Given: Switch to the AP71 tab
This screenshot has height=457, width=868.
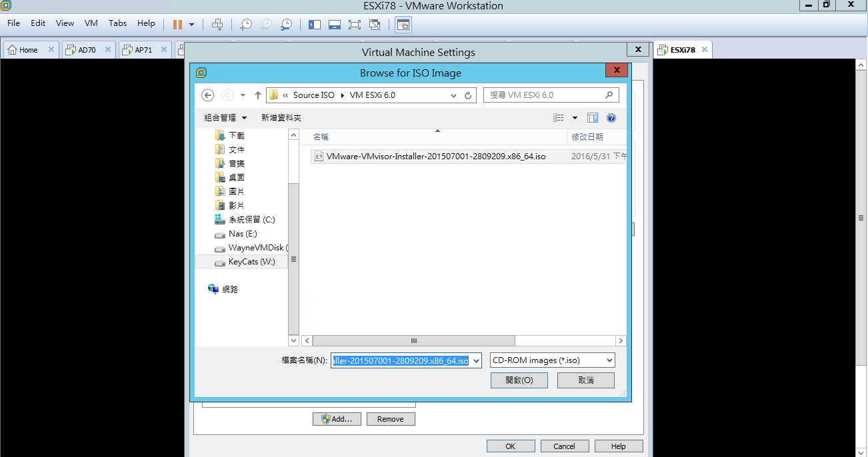Looking at the screenshot, I should (143, 50).
